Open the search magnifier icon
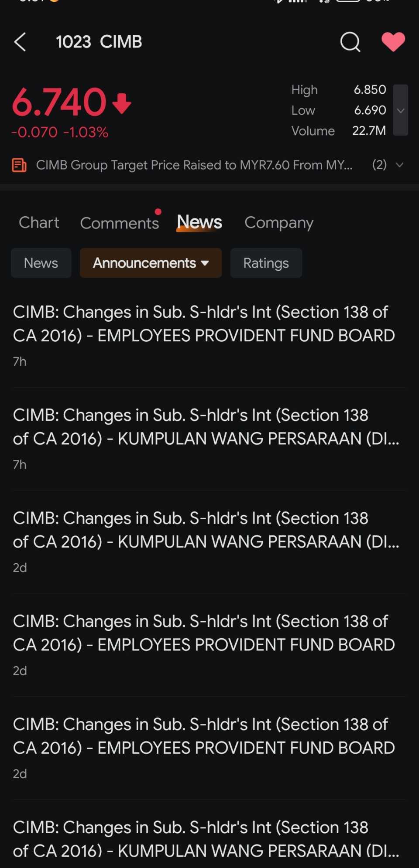This screenshot has height=868, width=419. pos(350,42)
